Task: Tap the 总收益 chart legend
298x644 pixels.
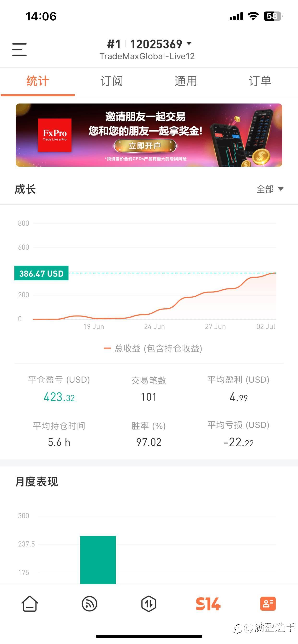Action: click(153, 348)
